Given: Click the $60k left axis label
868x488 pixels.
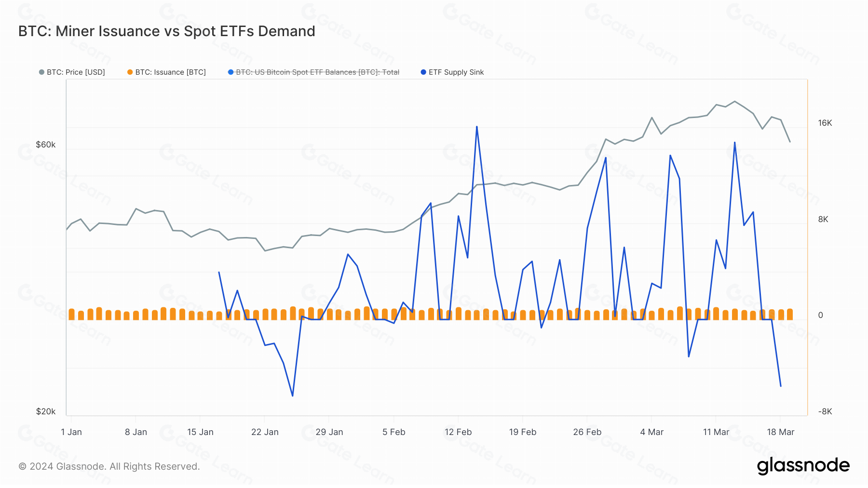Looking at the screenshot, I should 46,145.
